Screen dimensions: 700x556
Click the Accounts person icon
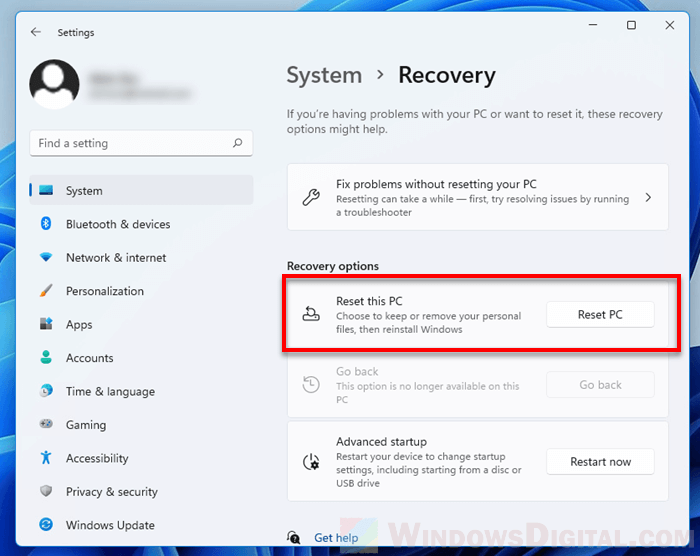(x=46, y=357)
